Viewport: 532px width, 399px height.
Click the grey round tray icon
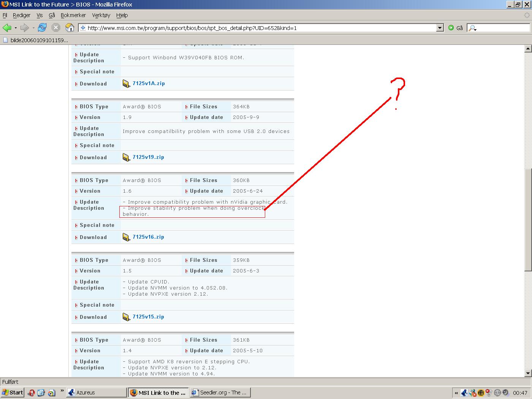coord(497,393)
